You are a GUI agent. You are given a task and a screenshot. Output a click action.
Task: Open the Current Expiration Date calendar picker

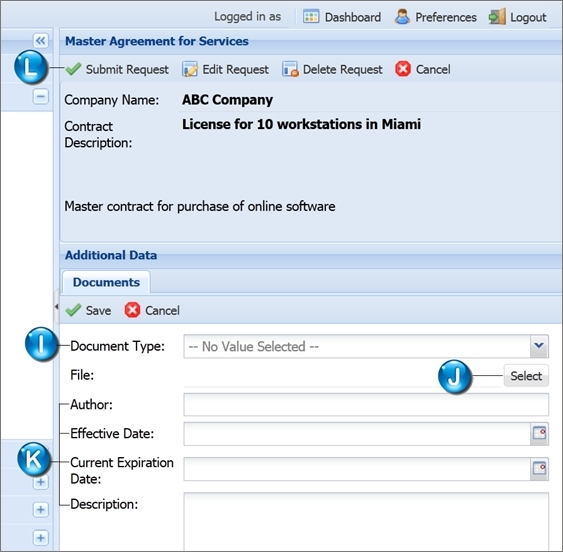[539, 469]
